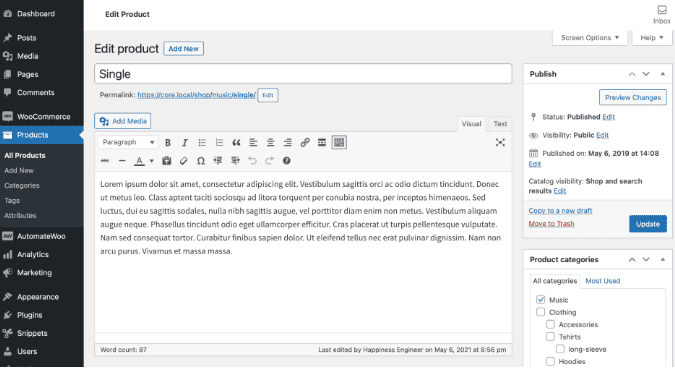The image size is (675, 373).
Task: Open the Paragraph format dropdown
Action: click(128, 143)
